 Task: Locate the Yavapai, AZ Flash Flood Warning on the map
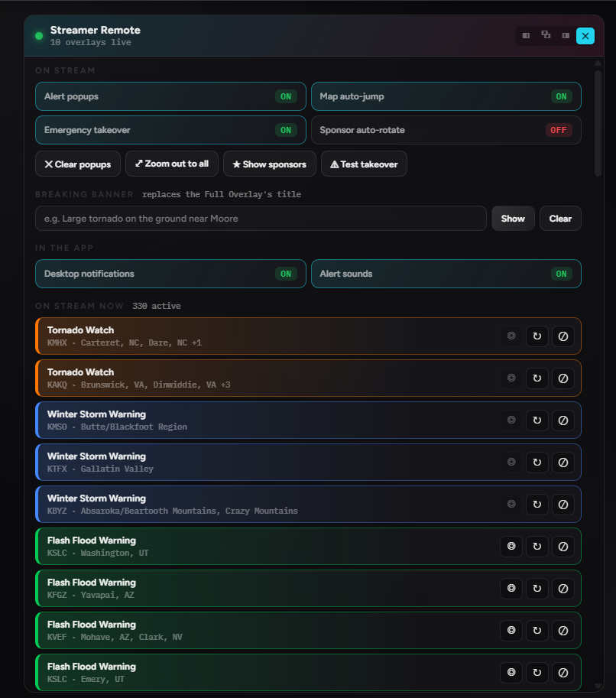click(x=511, y=589)
